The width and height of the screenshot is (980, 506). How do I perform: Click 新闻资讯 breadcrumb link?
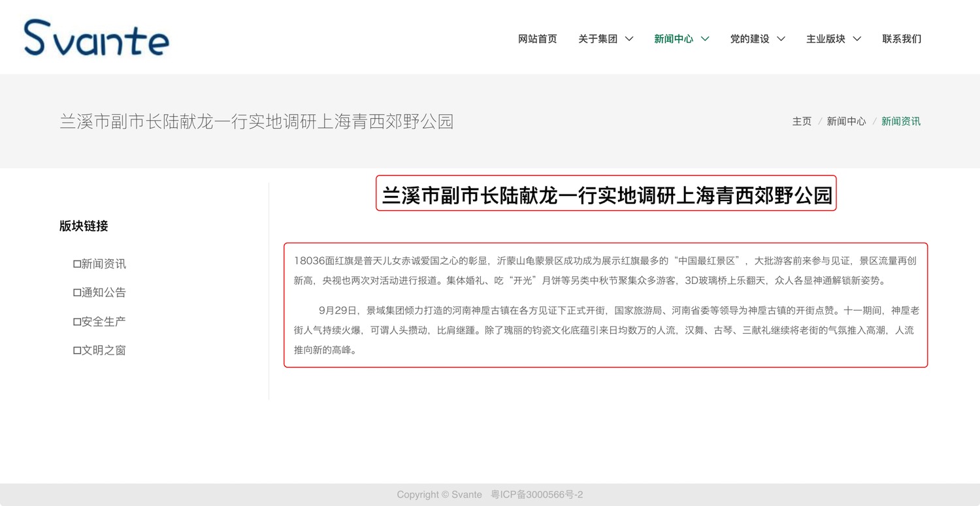[x=900, y=121]
